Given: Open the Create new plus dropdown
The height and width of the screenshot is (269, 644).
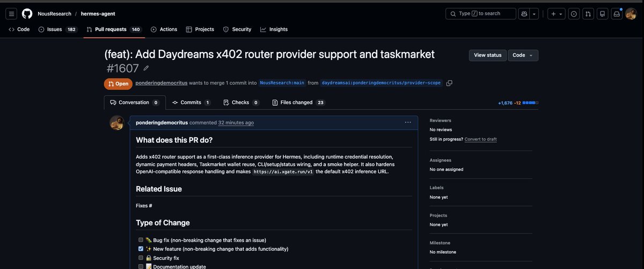Looking at the screenshot, I should point(557,14).
